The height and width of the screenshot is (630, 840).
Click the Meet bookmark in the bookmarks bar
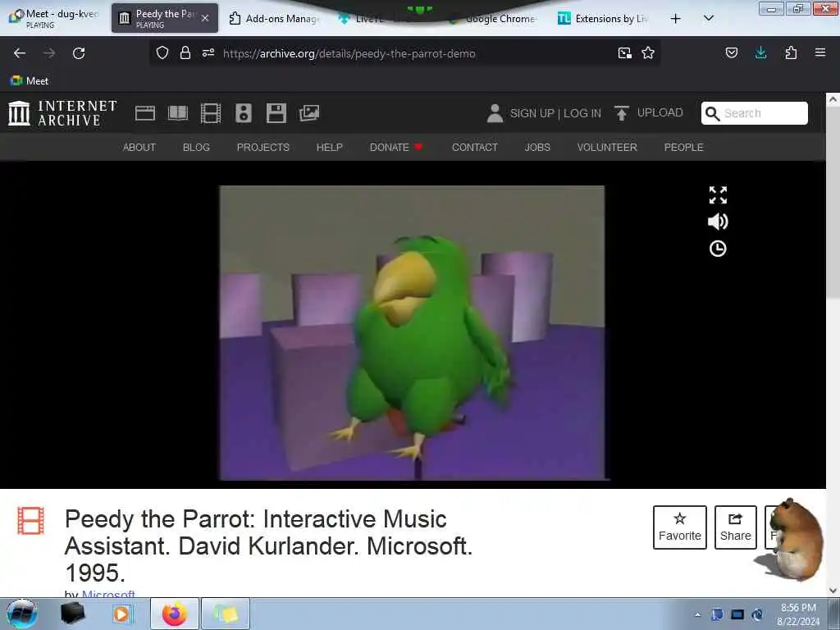tap(30, 81)
